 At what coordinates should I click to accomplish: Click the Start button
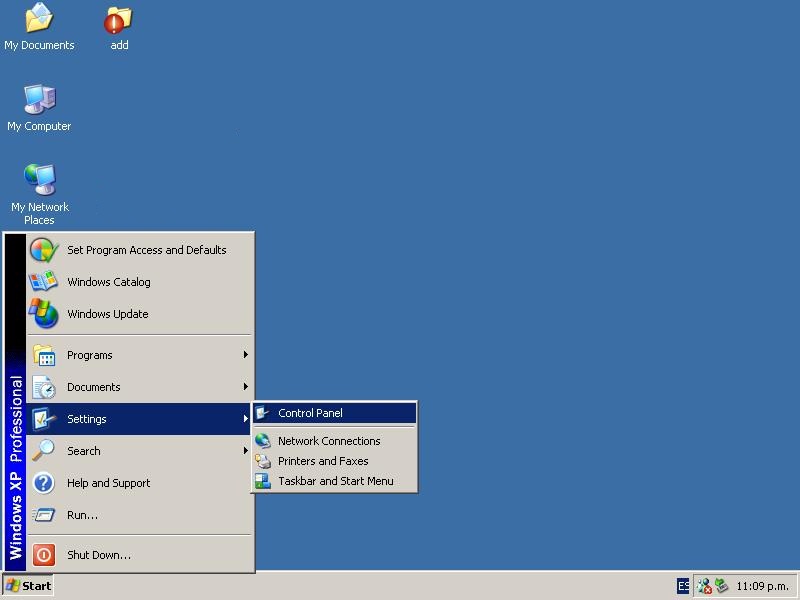[x=29, y=586]
